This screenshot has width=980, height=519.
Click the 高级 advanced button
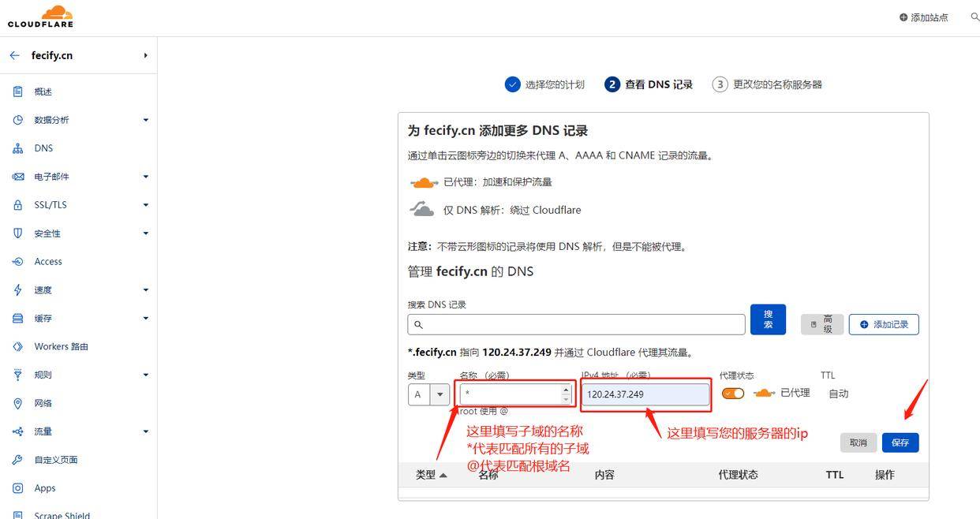pos(822,324)
